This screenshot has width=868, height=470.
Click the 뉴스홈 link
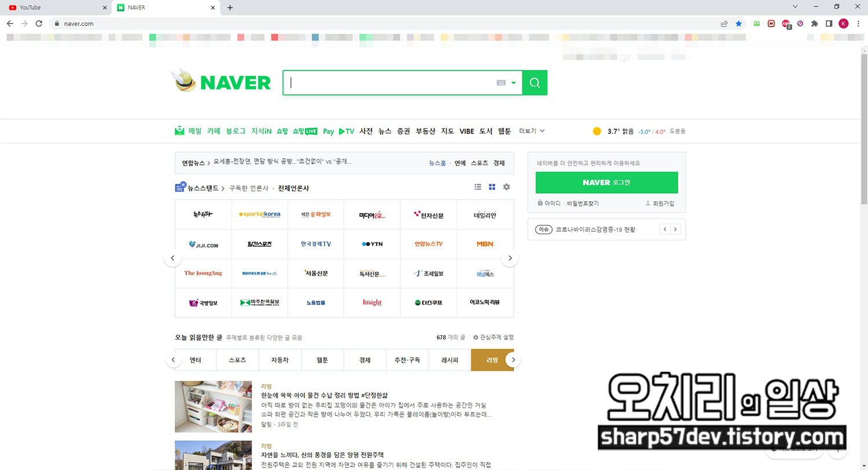437,163
